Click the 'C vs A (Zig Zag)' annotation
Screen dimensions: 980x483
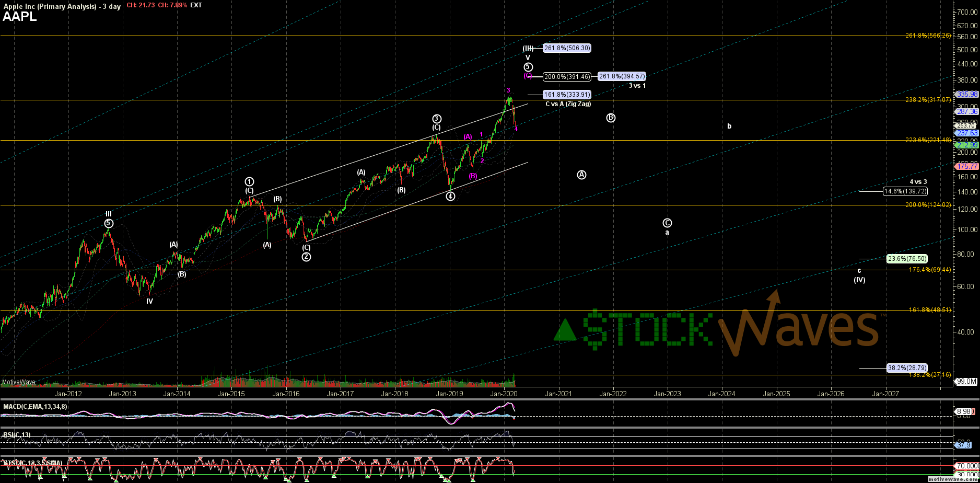pyautogui.click(x=568, y=104)
